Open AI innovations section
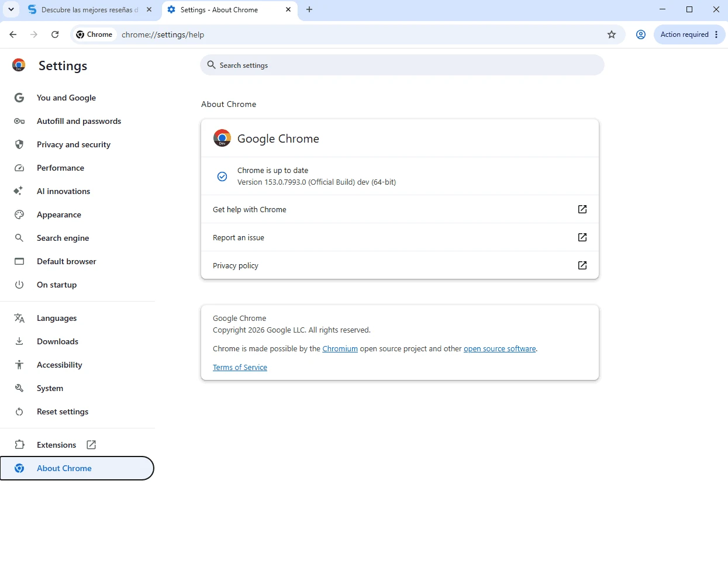The height and width of the screenshot is (588, 728). point(77,191)
